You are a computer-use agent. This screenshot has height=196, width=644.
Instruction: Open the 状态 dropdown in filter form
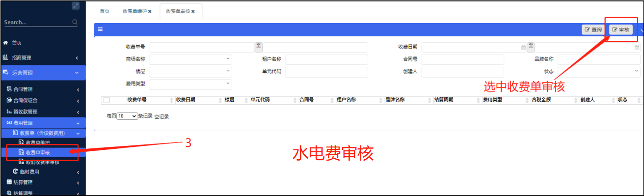(599, 72)
